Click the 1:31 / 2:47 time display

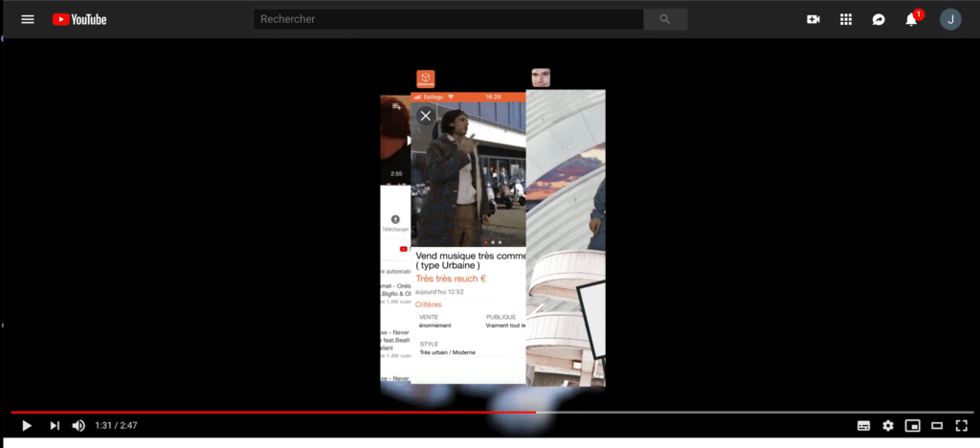tap(116, 425)
